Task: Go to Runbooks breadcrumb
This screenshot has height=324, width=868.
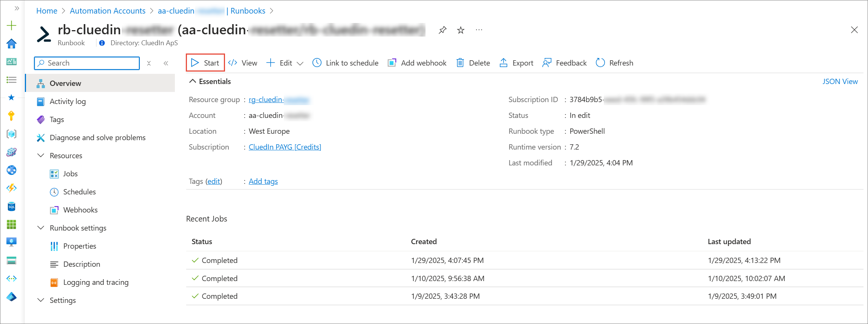Action: (x=248, y=11)
